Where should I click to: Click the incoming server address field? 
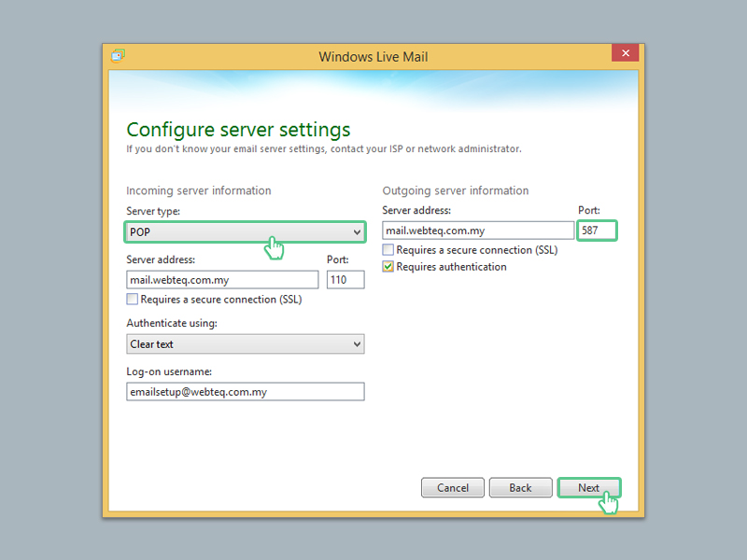(x=222, y=279)
